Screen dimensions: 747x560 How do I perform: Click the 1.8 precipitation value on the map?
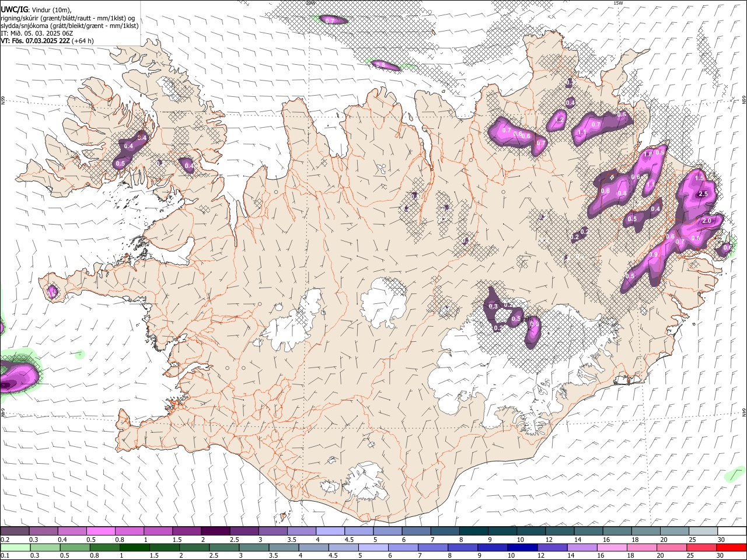tap(647, 154)
